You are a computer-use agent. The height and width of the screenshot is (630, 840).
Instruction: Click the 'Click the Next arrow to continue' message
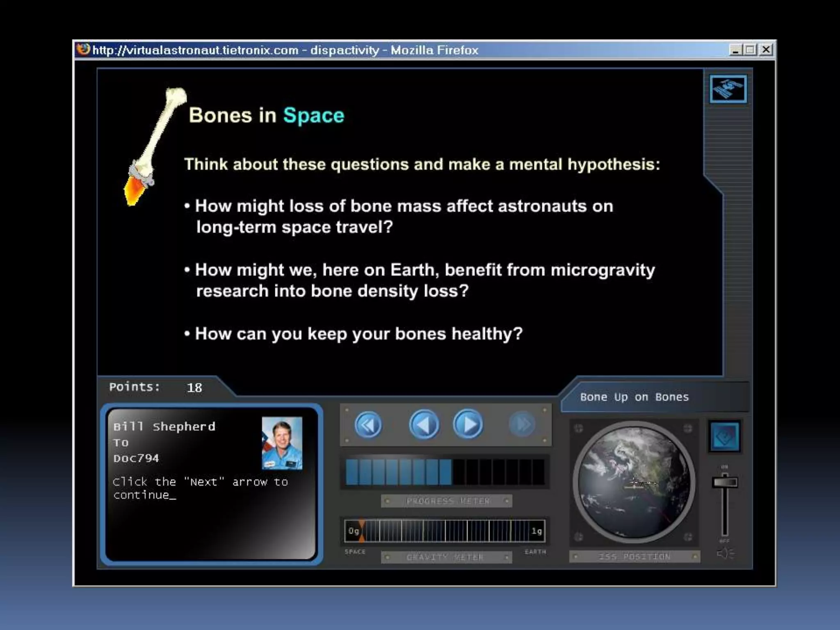tap(201, 488)
